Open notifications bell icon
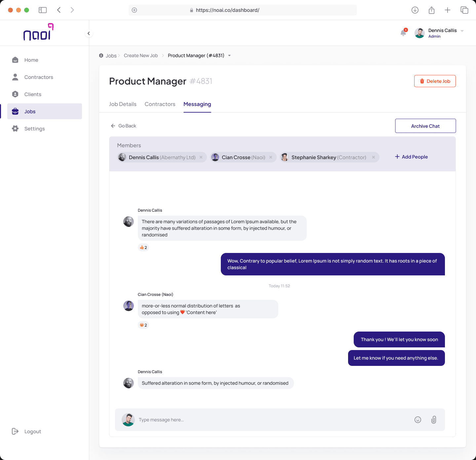 click(403, 33)
